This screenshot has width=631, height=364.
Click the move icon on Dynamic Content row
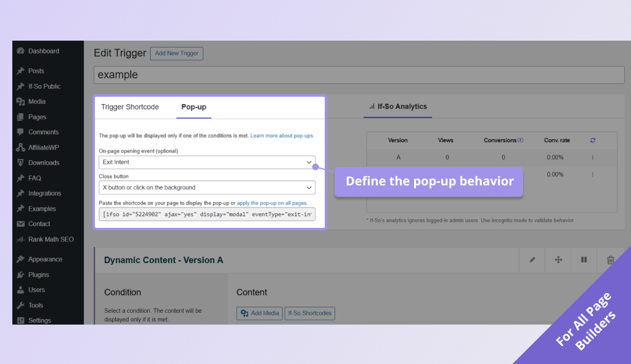pyautogui.click(x=558, y=259)
